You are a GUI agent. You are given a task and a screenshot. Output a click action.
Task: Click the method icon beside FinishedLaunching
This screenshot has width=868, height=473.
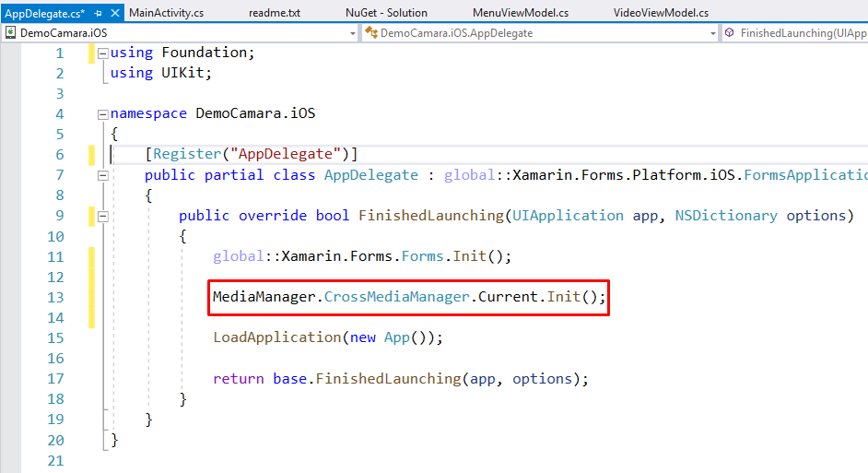pyautogui.click(x=730, y=32)
